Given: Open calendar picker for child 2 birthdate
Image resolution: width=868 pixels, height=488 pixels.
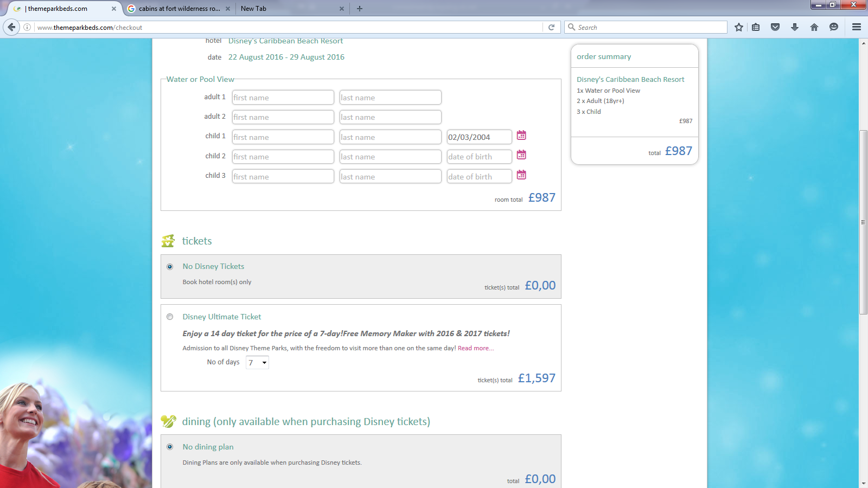Looking at the screenshot, I should (x=521, y=155).
